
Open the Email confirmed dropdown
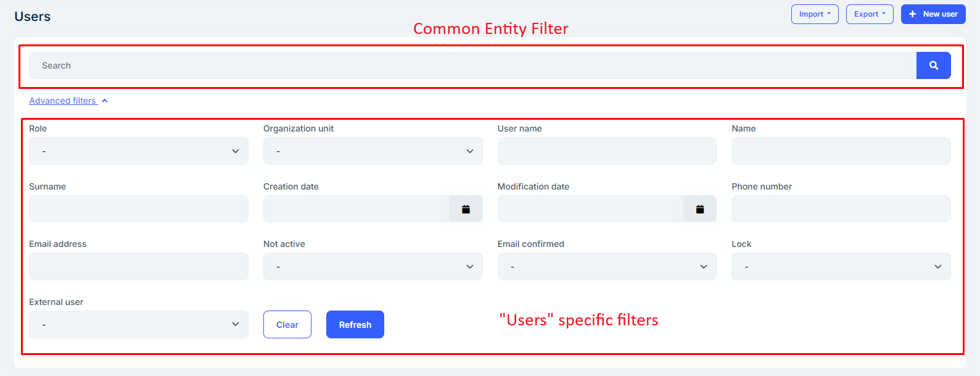coord(606,266)
